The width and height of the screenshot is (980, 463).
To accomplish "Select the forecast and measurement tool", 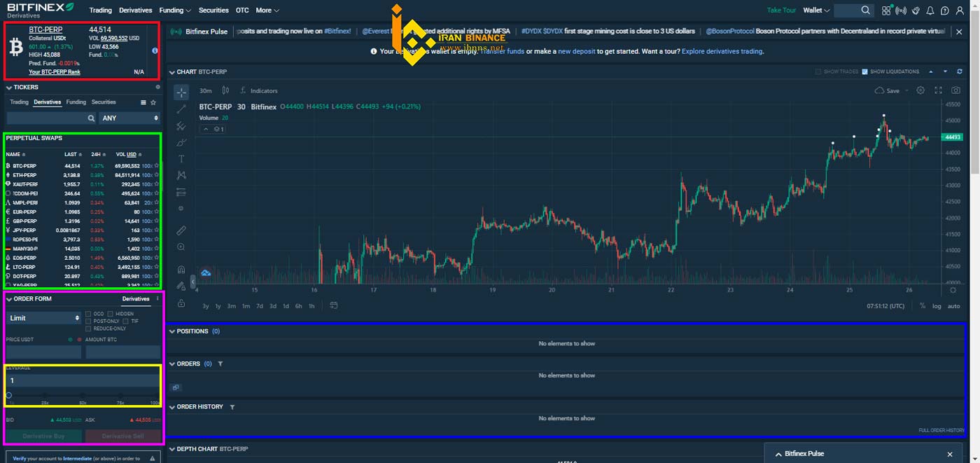I will (181, 192).
